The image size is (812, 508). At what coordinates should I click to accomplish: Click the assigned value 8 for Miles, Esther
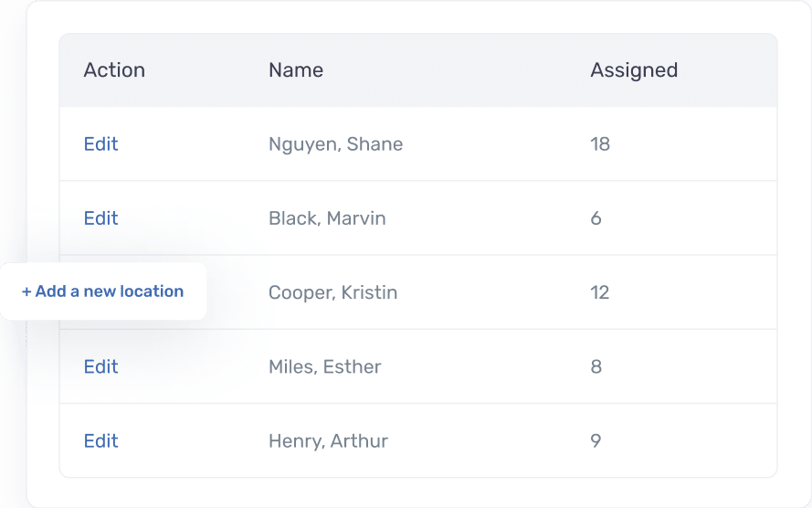point(596,366)
